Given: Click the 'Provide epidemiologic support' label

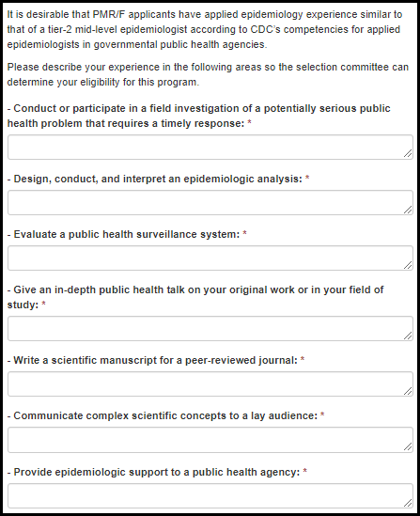Looking at the screenshot, I should (157, 472).
